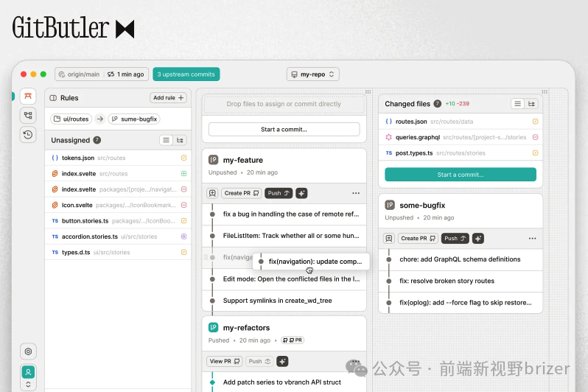The height and width of the screenshot is (392, 588).
Task: Click the drag handle above the my-feature lane
Action: 368,92
